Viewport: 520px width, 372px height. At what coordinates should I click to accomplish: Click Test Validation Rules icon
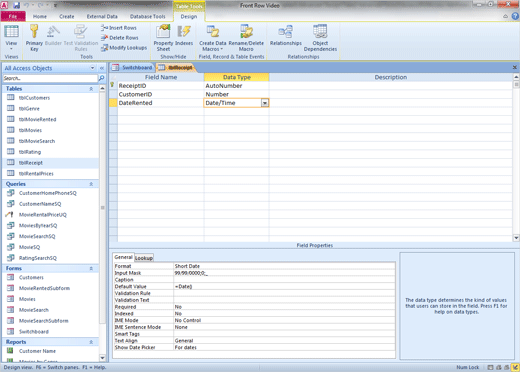(81, 37)
